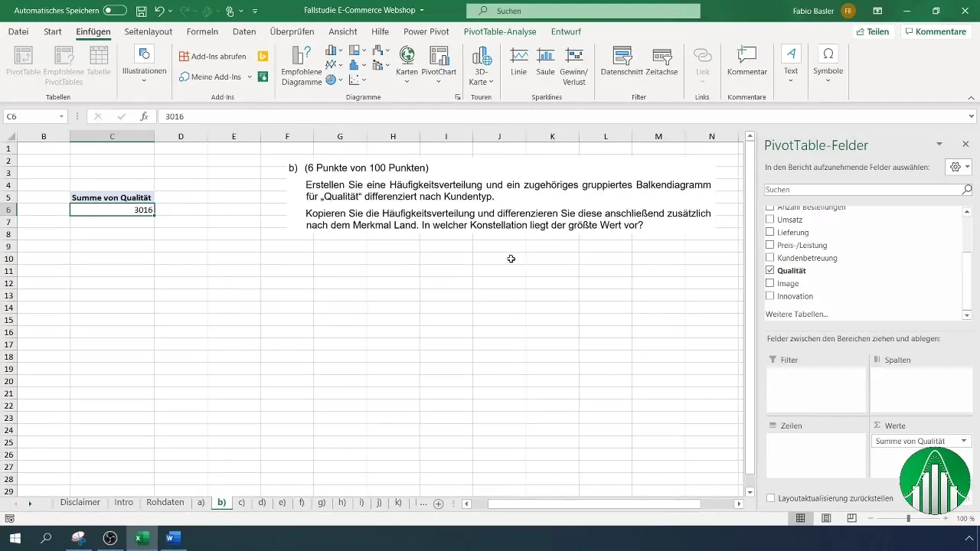Switch to the Start ribbon tab
The image size is (980, 551).
coord(53,31)
